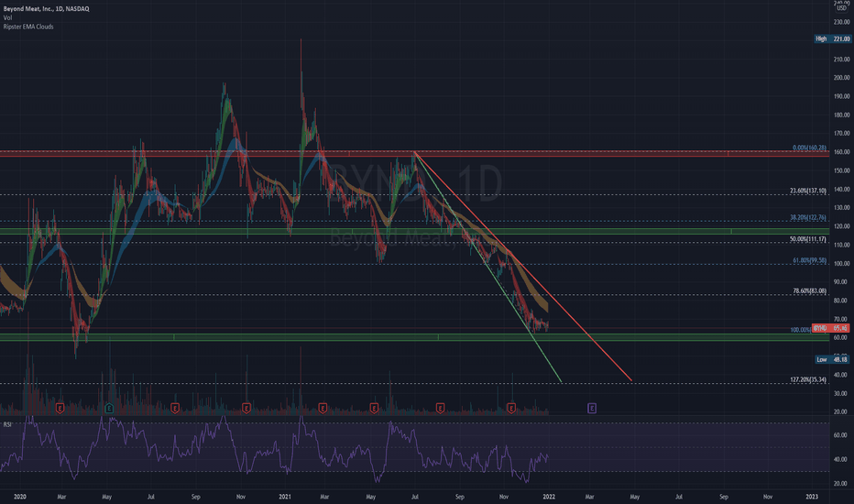This screenshot has width=854, height=504.
Task: Click the earnings marker near August 2021
Action: click(440, 408)
